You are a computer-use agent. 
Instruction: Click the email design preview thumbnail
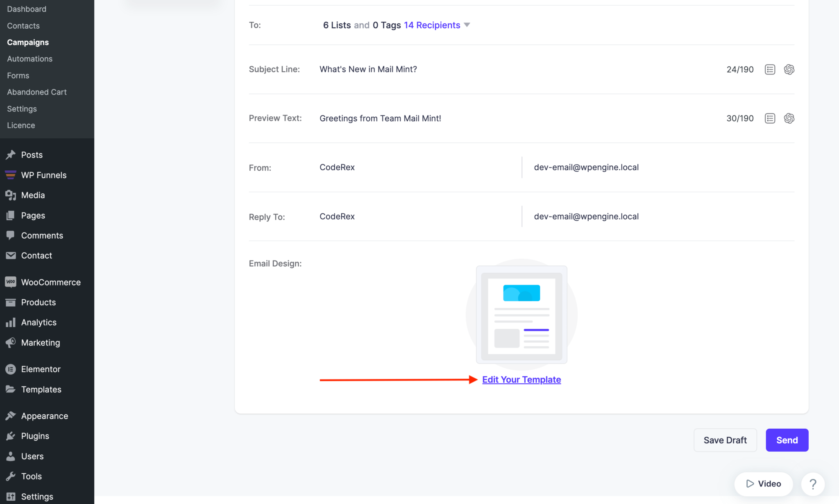point(521,314)
